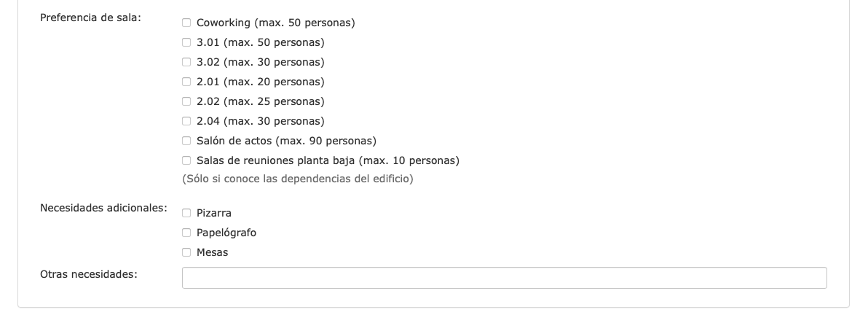868x315 pixels.
Task: Click the 'Otras necesidades:' field label
Action: coord(89,274)
